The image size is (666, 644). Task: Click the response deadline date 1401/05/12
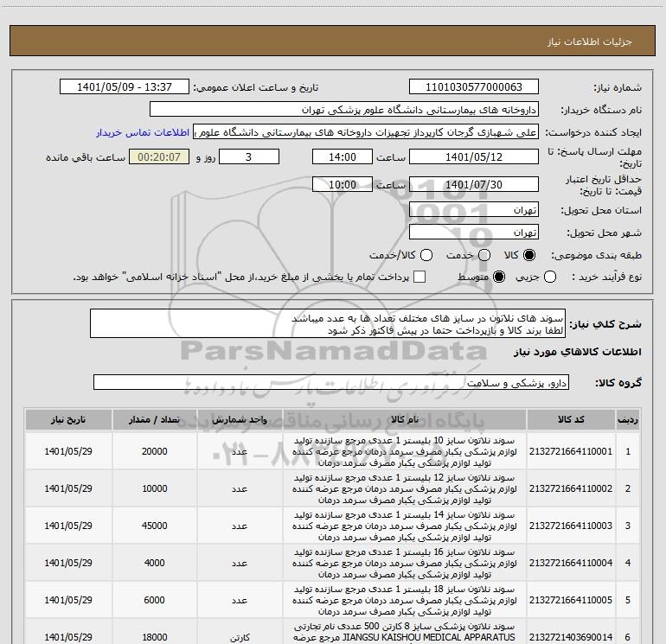[474, 156]
